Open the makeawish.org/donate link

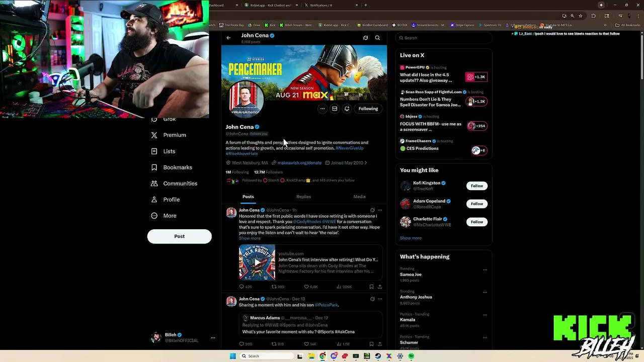(299, 163)
